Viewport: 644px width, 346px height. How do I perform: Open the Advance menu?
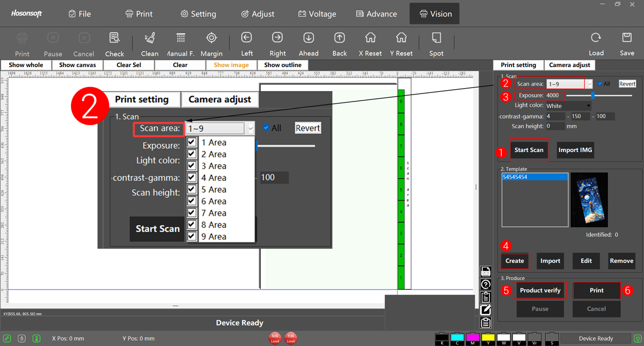(x=376, y=14)
